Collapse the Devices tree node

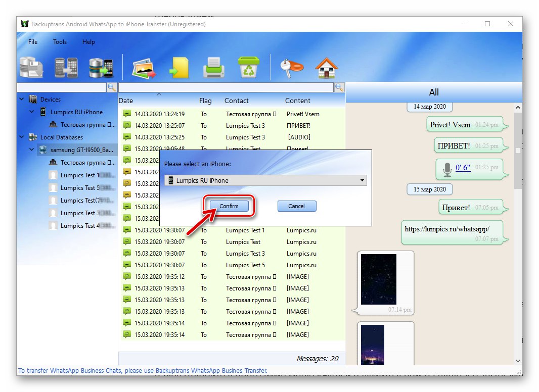22,99
